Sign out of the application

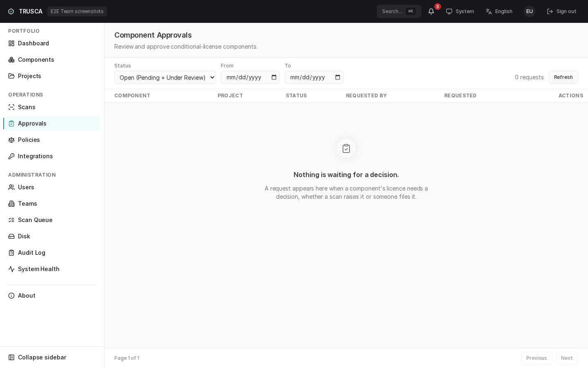pos(562,11)
